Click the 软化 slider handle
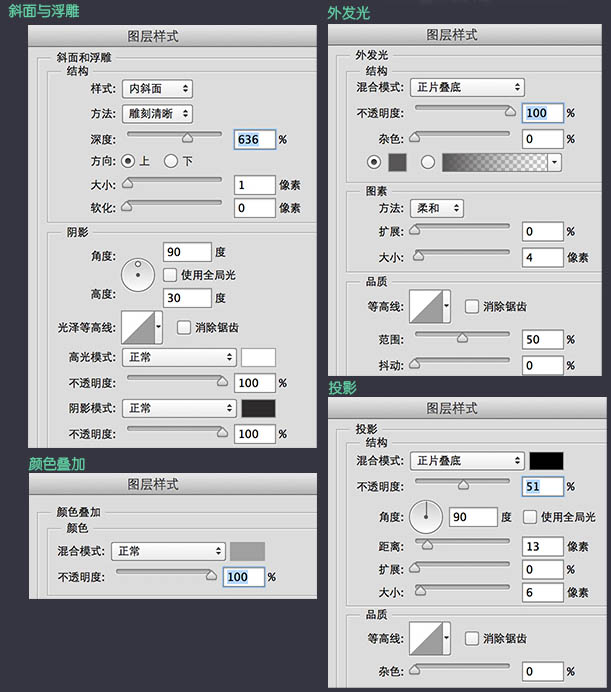This screenshot has height=692, width=611. click(x=127, y=206)
